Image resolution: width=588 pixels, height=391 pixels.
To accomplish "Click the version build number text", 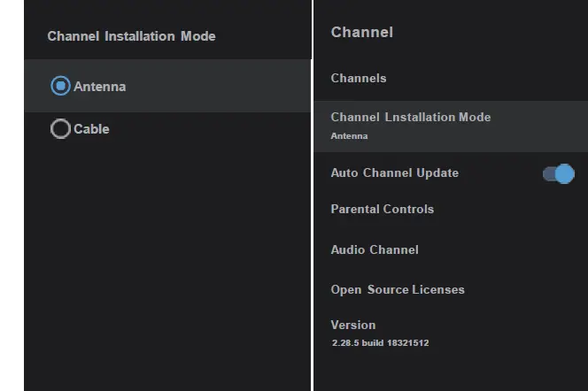I will (x=380, y=342).
